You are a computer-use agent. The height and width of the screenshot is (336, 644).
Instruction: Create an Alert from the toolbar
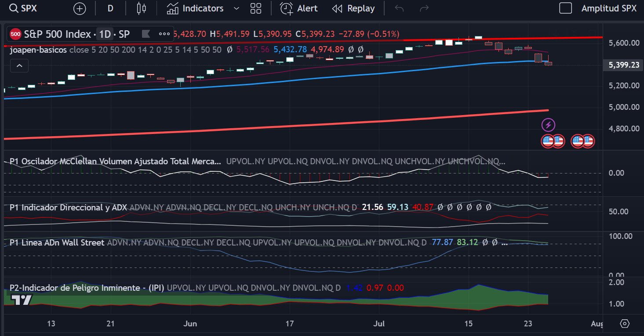(299, 8)
